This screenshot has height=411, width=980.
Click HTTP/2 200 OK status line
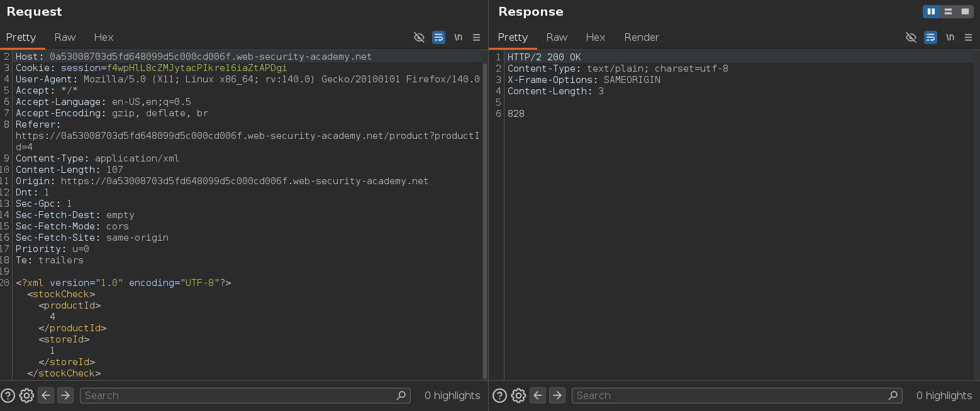[544, 57]
